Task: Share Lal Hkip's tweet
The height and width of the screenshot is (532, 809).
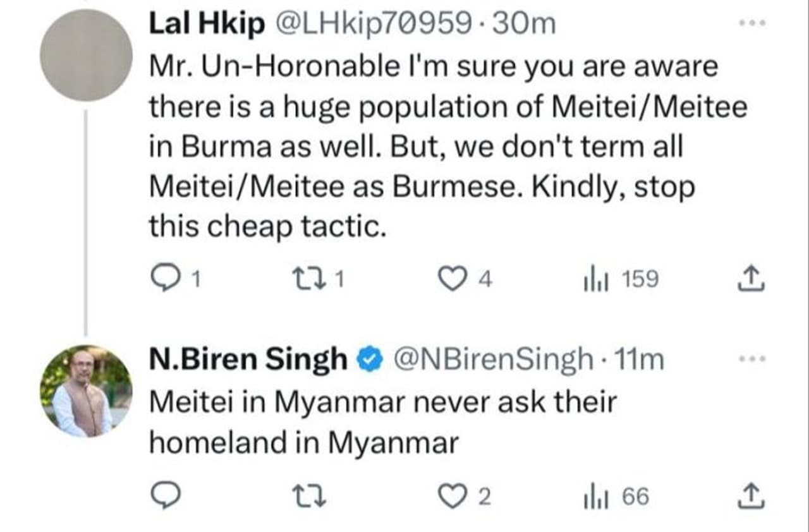Action: (x=751, y=279)
